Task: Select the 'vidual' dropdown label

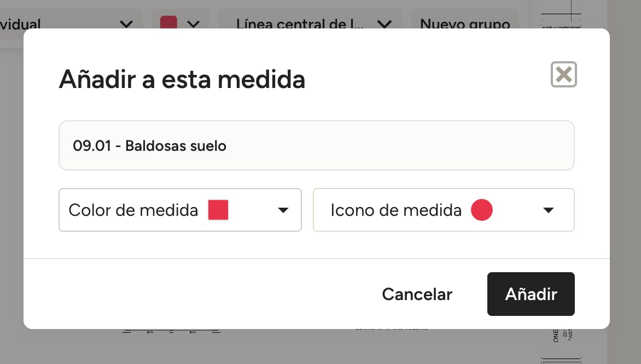Action: (x=20, y=24)
